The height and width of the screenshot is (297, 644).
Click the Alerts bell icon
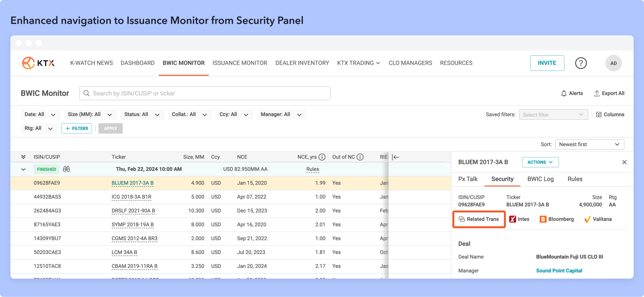tap(564, 93)
